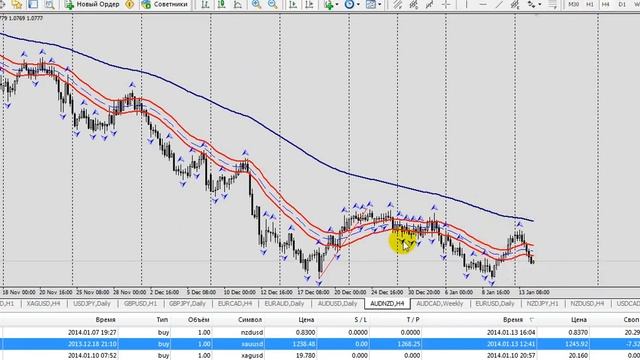Sort by the Символ column header
This screenshot has height=360, width=640.
click(250, 320)
